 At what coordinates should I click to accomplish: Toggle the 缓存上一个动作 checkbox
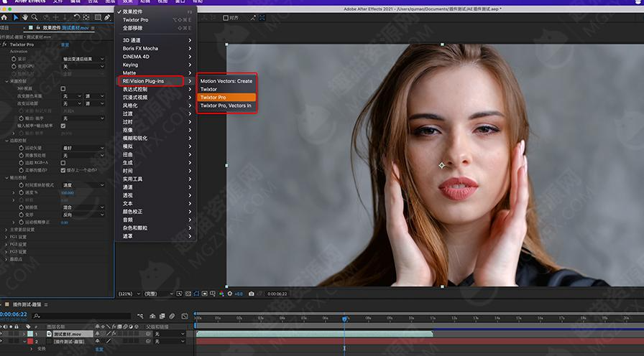pos(63,170)
